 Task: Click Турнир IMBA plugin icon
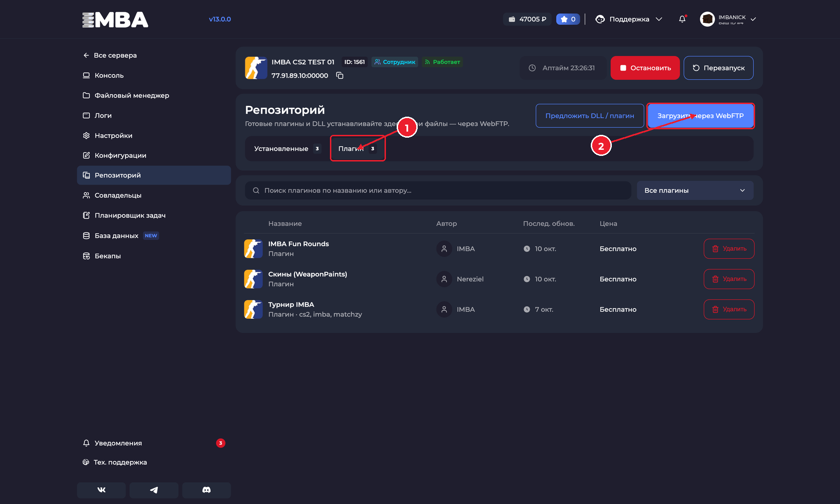(x=253, y=309)
